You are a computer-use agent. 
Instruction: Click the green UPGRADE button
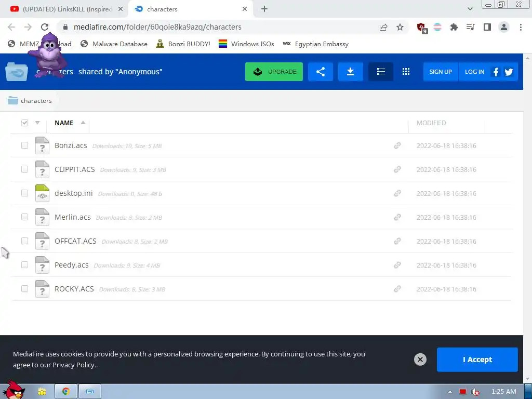[x=274, y=72]
